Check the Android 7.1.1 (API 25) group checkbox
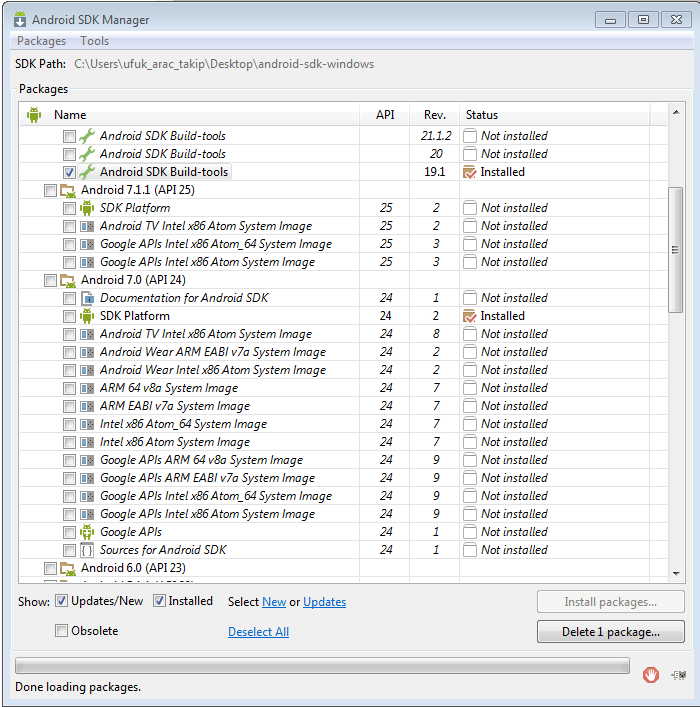The image size is (700, 707). tap(50, 190)
